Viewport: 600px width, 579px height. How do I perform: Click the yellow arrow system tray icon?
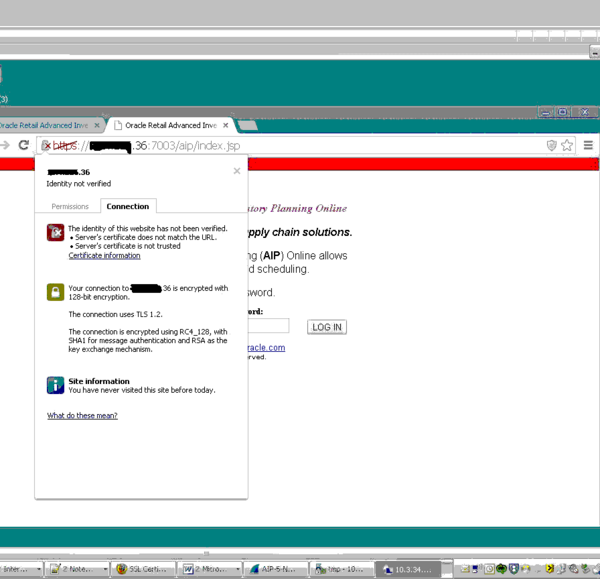click(x=550, y=569)
